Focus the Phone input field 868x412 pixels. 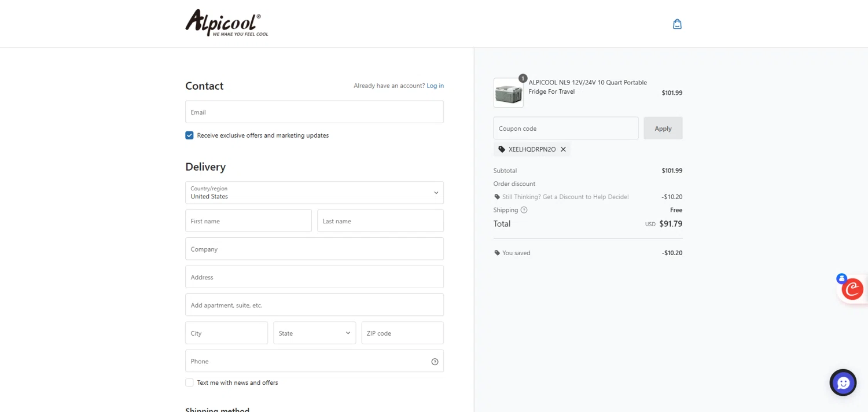coord(314,361)
